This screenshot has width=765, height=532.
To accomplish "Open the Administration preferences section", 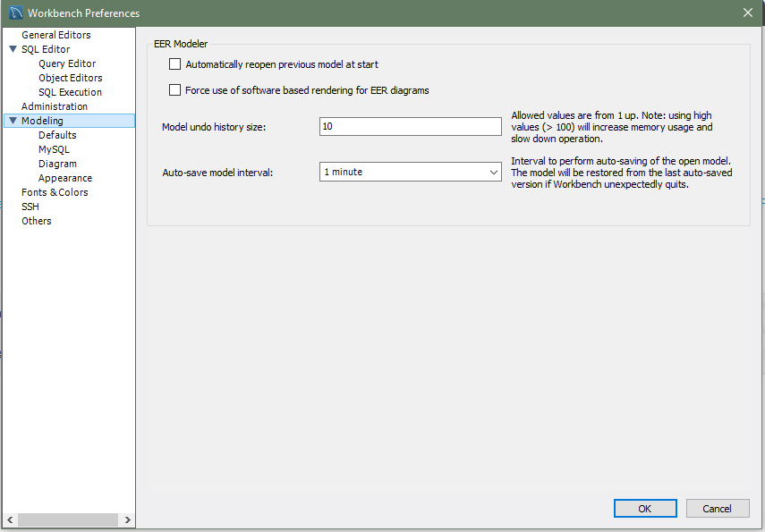I will click(55, 106).
